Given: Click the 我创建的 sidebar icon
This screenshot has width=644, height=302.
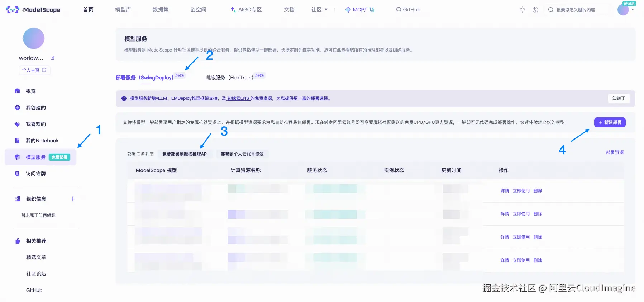Looking at the screenshot, I should tap(17, 108).
